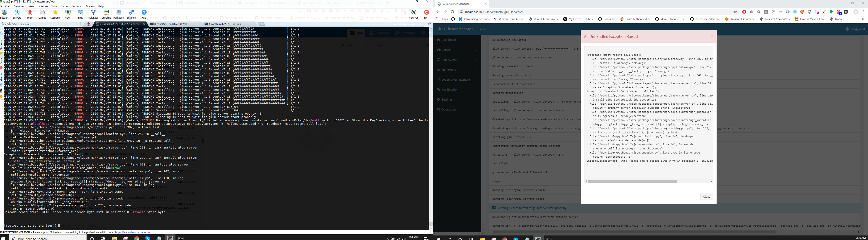The height and width of the screenshot is (240, 868).
Task: Open Terminal menu in MobaXterm
Action: 4,6
